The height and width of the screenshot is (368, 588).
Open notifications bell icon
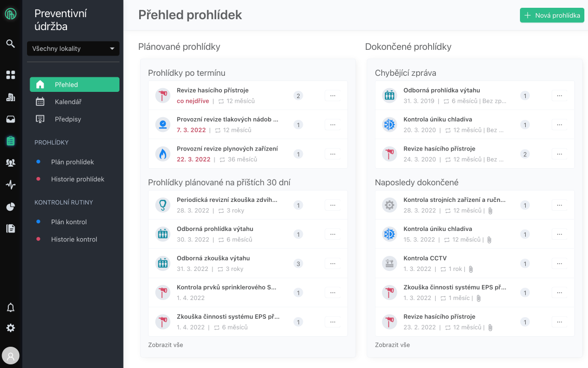coord(10,307)
